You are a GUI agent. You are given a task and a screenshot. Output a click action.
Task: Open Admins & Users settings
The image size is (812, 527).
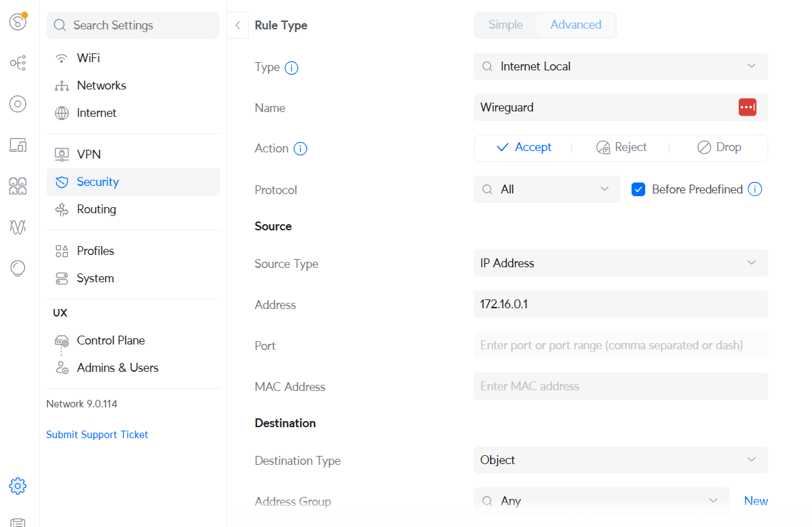133,368
